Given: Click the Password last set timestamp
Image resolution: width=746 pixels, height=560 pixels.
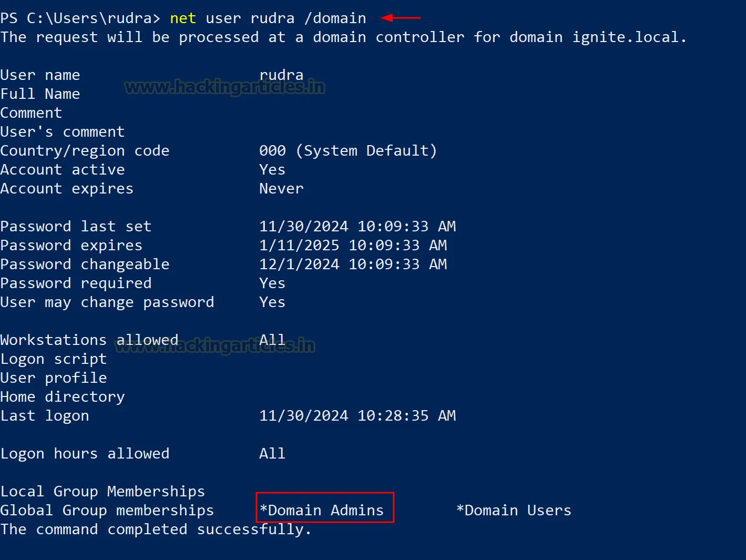Looking at the screenshot, I should (x=357, y=227).
